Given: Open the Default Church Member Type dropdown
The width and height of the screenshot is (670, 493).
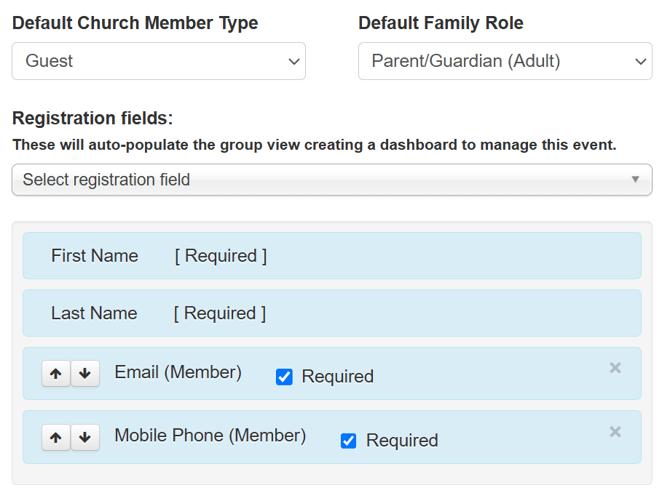Looking at the screenshot, I should 159,61.
